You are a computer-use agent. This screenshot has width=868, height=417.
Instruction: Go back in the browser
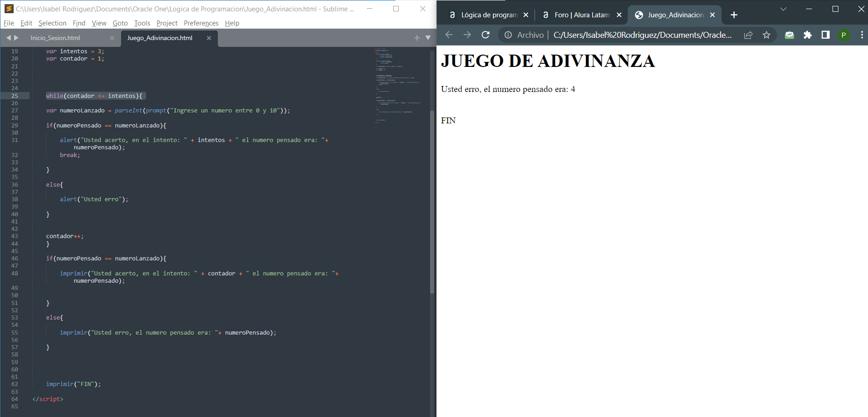pos(449,35)
